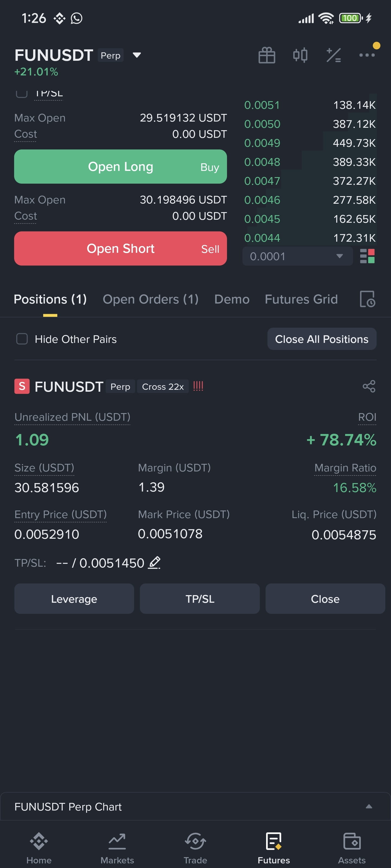
Task: Select order book price 0.0050
Action: pyautogui.click(x=262, y=124)
